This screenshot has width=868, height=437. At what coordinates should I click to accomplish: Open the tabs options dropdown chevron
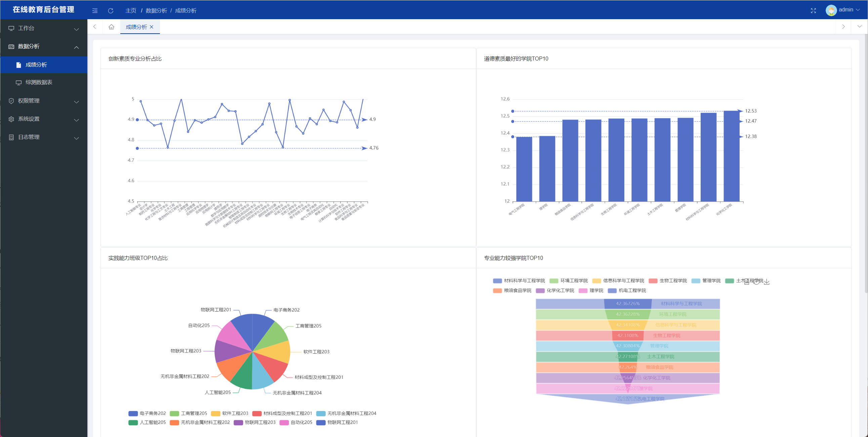point(859,27)
